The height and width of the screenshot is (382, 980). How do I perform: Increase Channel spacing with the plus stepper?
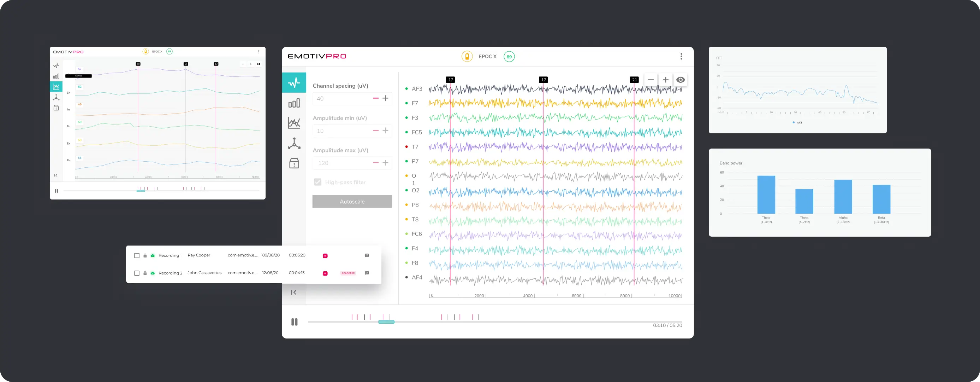pos(386,98)
